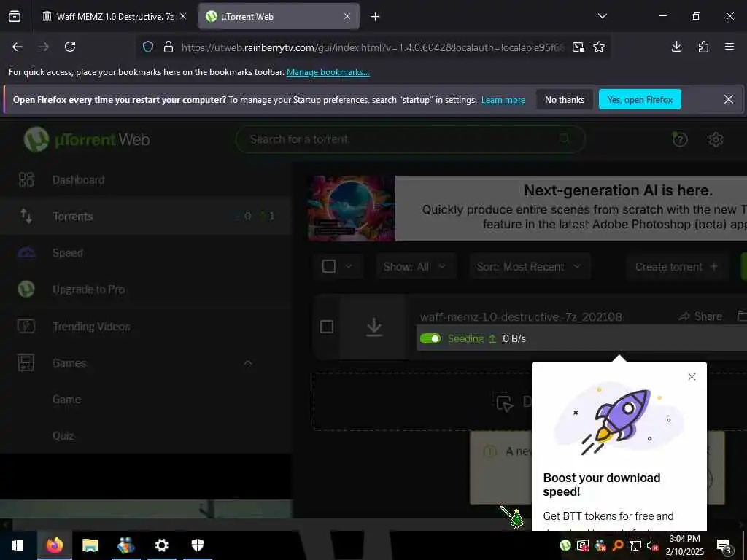
Task: Toggle the Seeding switch off
Action: [x=430, y=338]
